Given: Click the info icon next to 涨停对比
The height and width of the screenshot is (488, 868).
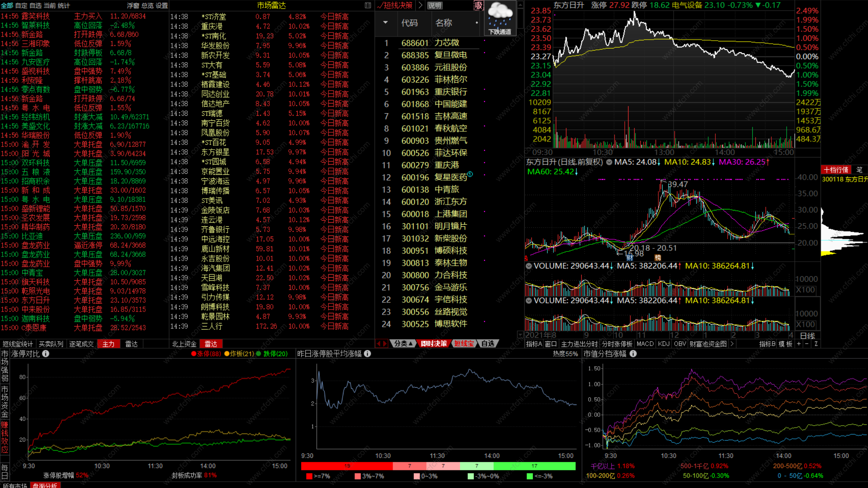Looking at the screenshot, I should [x=45, y=354].
